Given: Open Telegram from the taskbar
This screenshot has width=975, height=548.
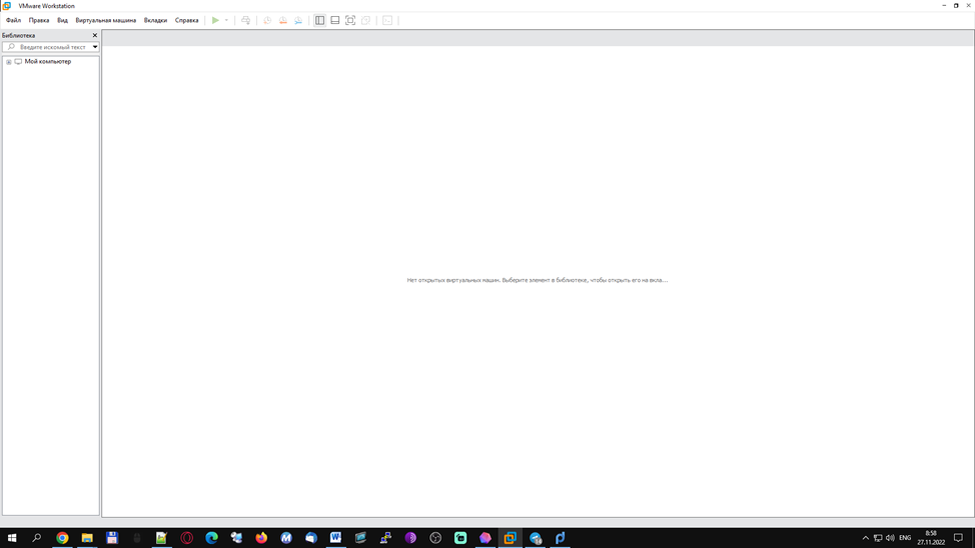Looking at the screenshot, I should pos(535,537).
